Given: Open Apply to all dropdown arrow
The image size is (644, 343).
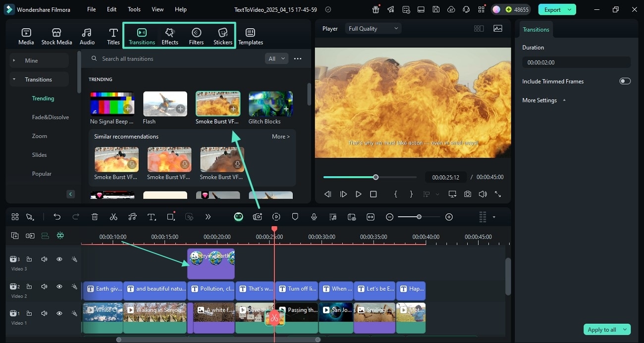Looking at the screenshot, I should tap(625, 330).
